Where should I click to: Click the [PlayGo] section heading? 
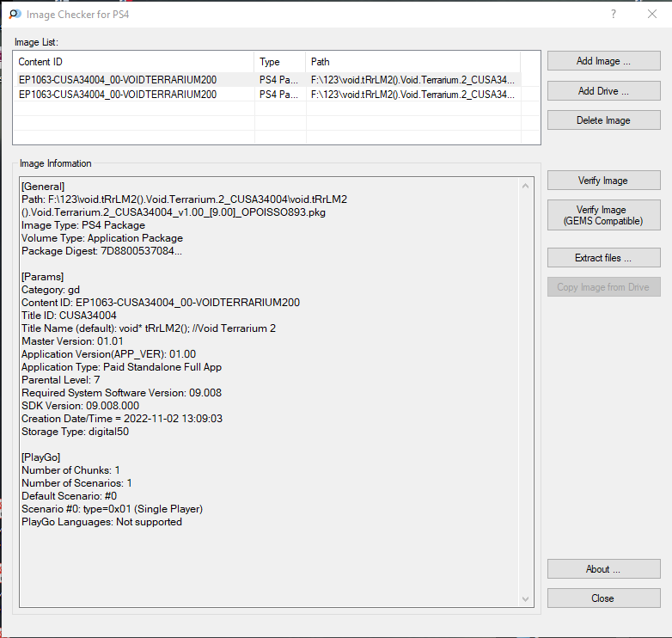coord(41,457)
